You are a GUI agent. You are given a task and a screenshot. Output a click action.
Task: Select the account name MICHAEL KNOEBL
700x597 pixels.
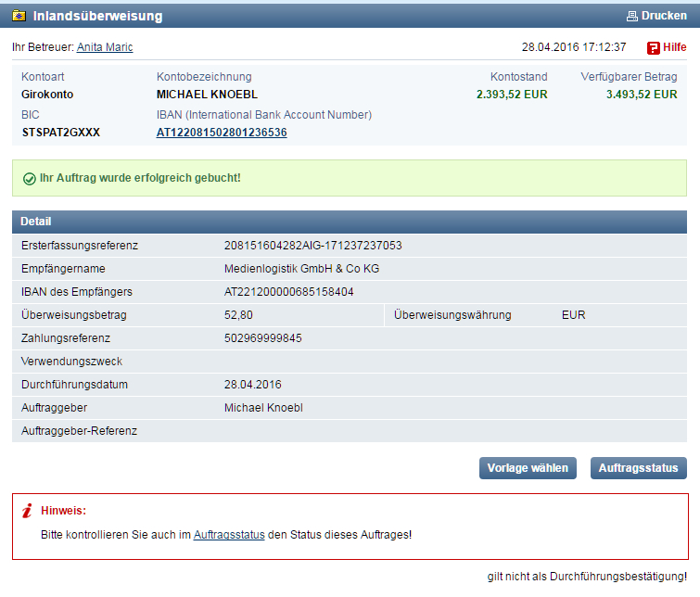[207, 95]
